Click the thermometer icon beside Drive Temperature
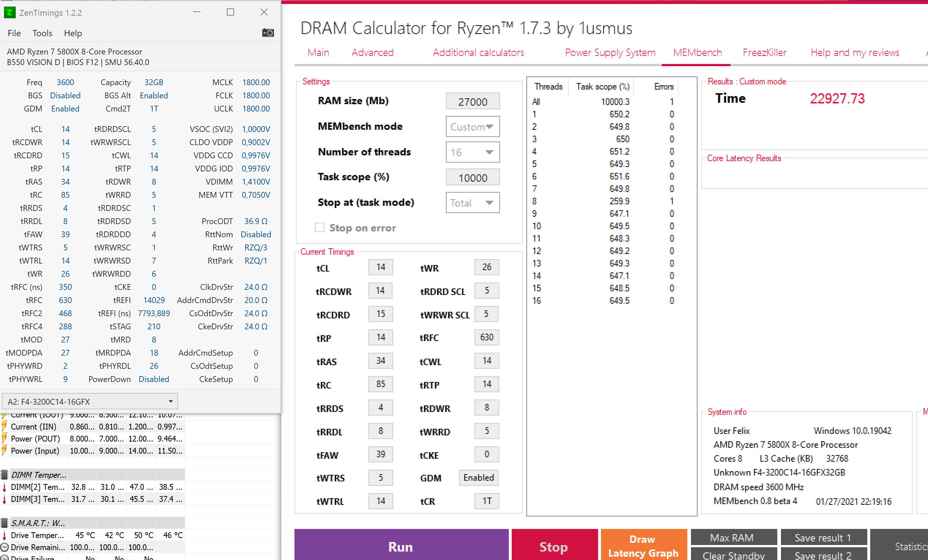The width and height of the screenshot is (928, 560). (x=4, y=535)
